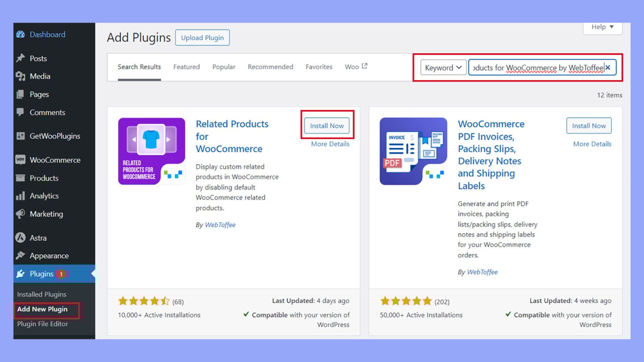Screen dimensions: 644x362
Task: Open the Keyword search filter dropdown
Action: click(443, 67)
